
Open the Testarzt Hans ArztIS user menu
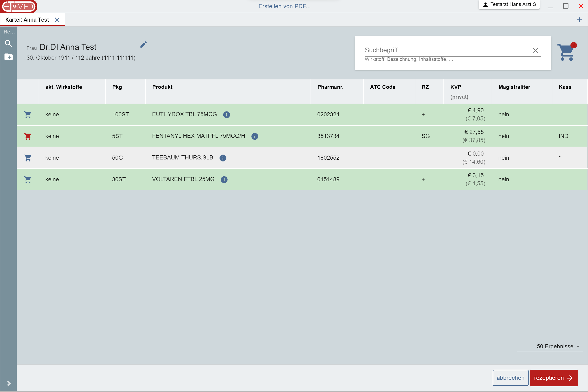click(509, 4)
